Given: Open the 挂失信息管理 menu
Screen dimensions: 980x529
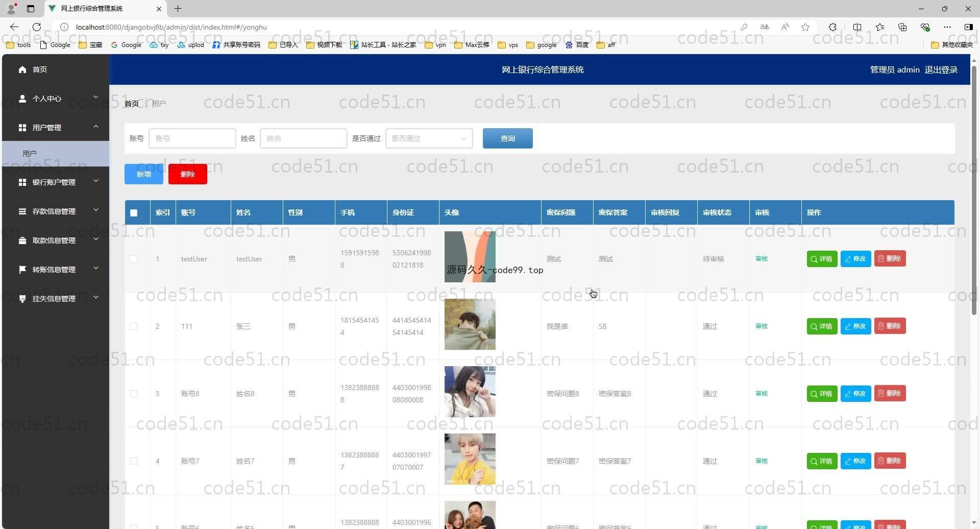Looking at the screenshot, I should pyautogui.click(x=55, y=299).
